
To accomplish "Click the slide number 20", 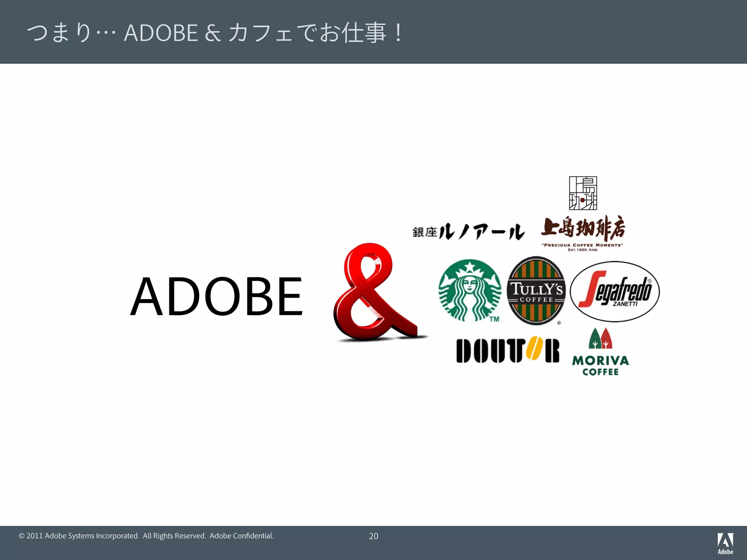I will 373,536.
